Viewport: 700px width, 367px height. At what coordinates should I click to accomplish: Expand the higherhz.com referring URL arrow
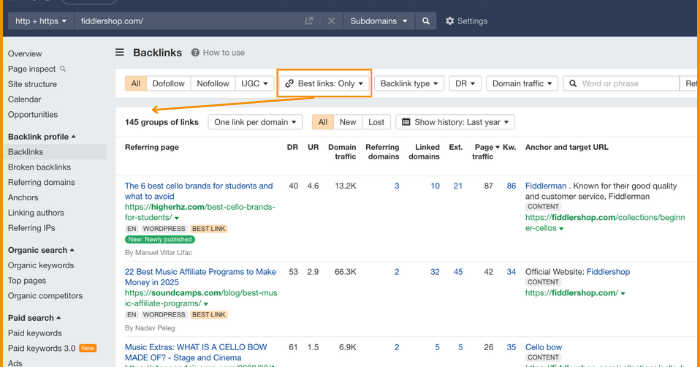[177, 218]
